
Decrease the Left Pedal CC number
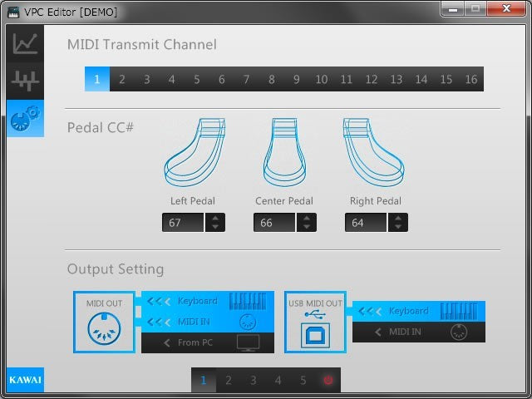point(215,227)
